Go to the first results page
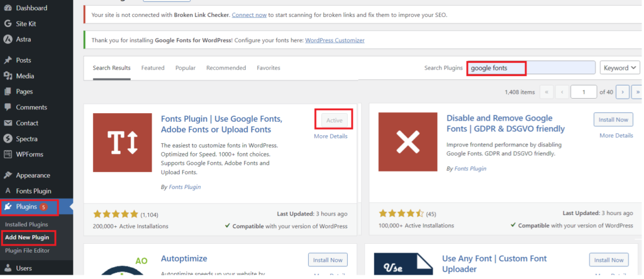The width and height of the screenshot is (644, 279). pos(547,92)
